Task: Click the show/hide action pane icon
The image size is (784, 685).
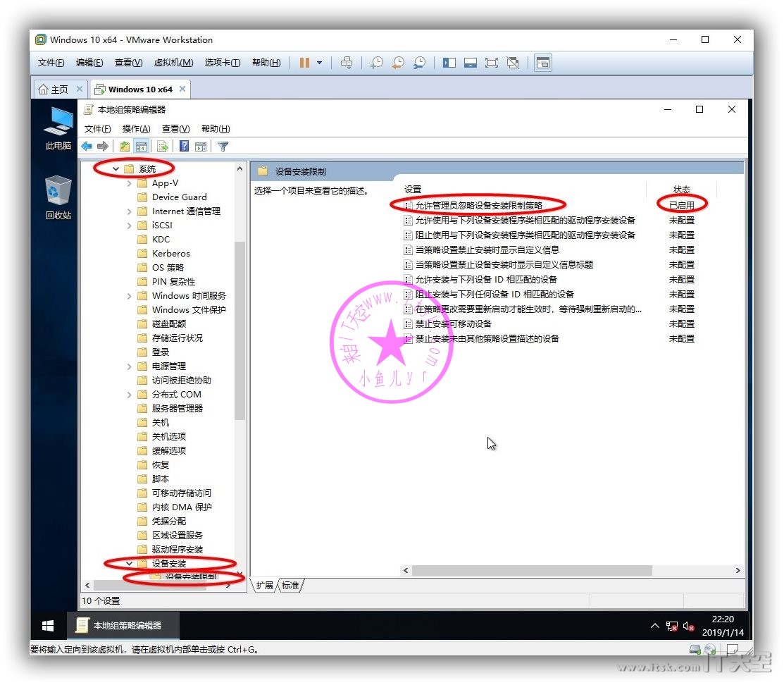Action: coord(201,146)
